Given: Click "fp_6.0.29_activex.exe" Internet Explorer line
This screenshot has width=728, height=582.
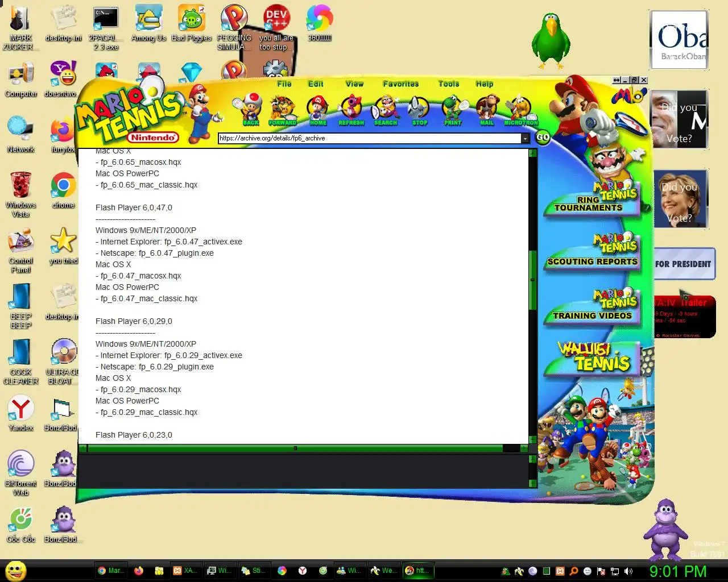Looking at the screenshot, I should point(169,355).
